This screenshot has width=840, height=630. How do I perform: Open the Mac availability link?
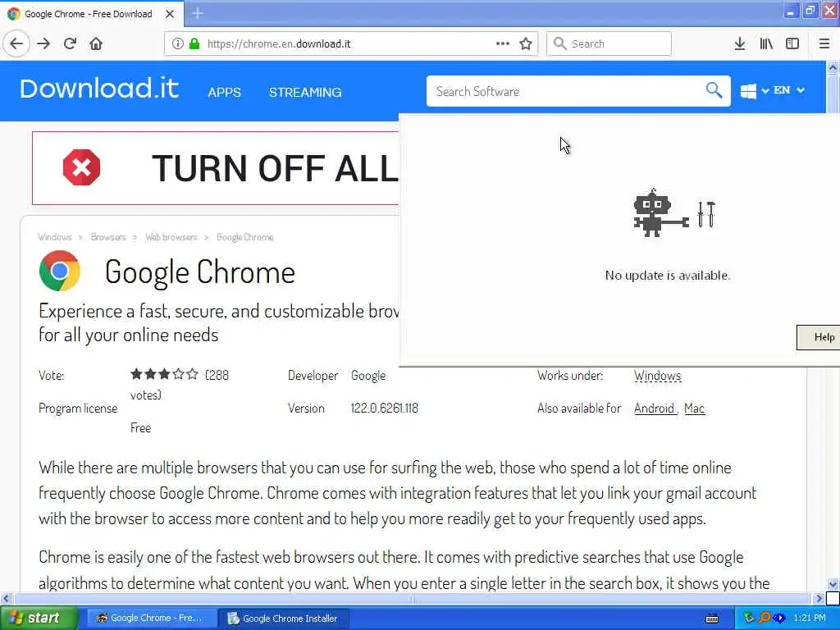(x=694, y=409)
